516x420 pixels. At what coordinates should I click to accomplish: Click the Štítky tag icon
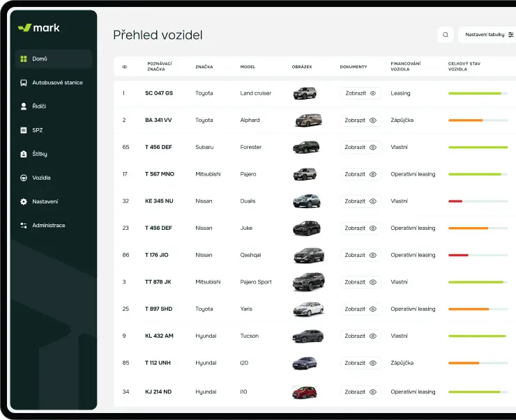coord(24,154)
